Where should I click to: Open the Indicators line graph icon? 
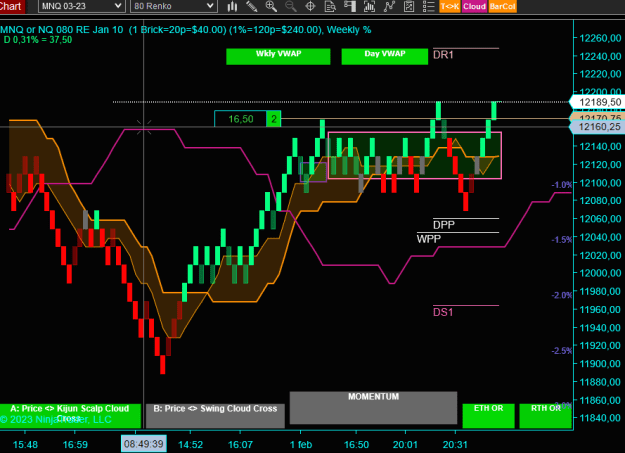[x=389, y=6]
